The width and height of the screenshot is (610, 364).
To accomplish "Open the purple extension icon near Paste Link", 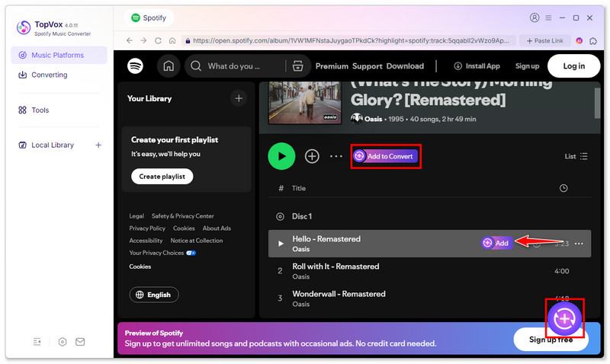I will 579,40.
